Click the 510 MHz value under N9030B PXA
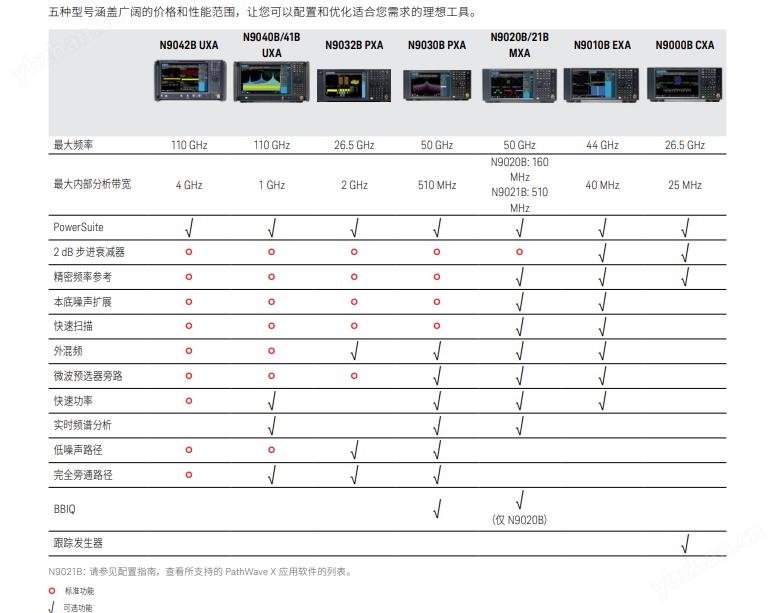 point(437,185)
